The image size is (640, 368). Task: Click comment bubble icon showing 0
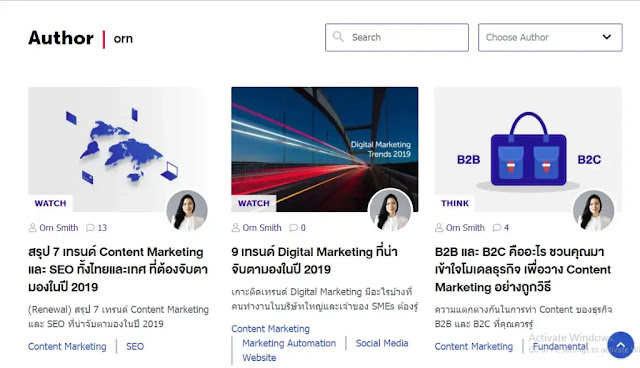[293, 228]
